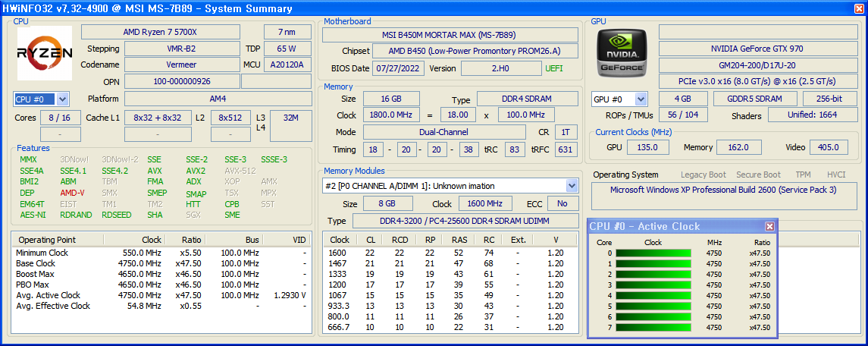Click the Ratio column header in operating points
Screen dimensions: 868x346
[185, 240]
